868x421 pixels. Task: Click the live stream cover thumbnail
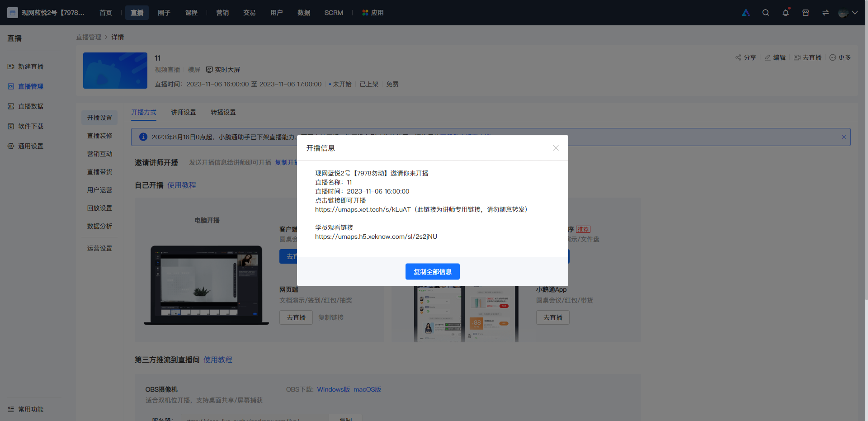tap(115, 71)
